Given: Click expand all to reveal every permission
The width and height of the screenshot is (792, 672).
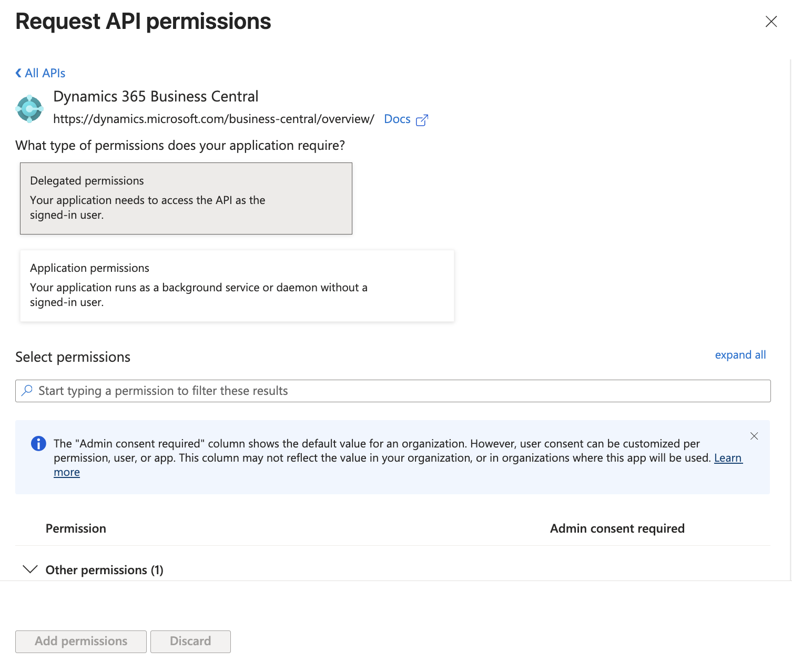Looking at the screenshot, I should click(740, 355).
